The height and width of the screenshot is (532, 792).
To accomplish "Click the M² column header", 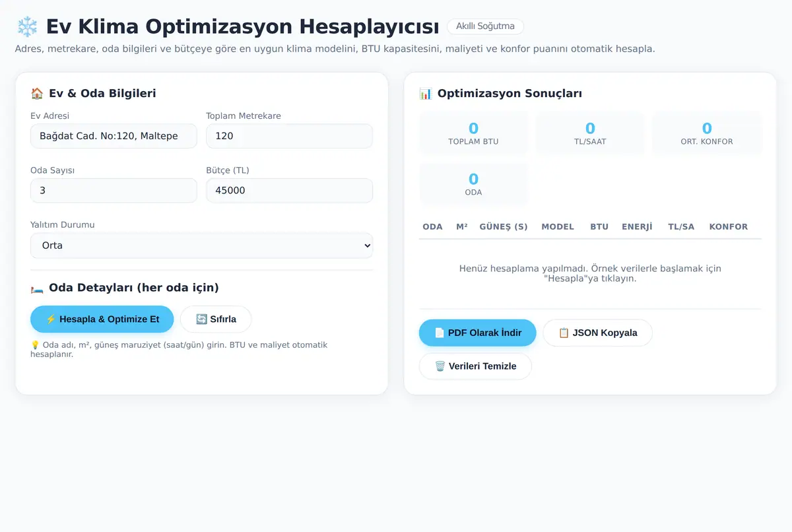I will click(461, 226).
